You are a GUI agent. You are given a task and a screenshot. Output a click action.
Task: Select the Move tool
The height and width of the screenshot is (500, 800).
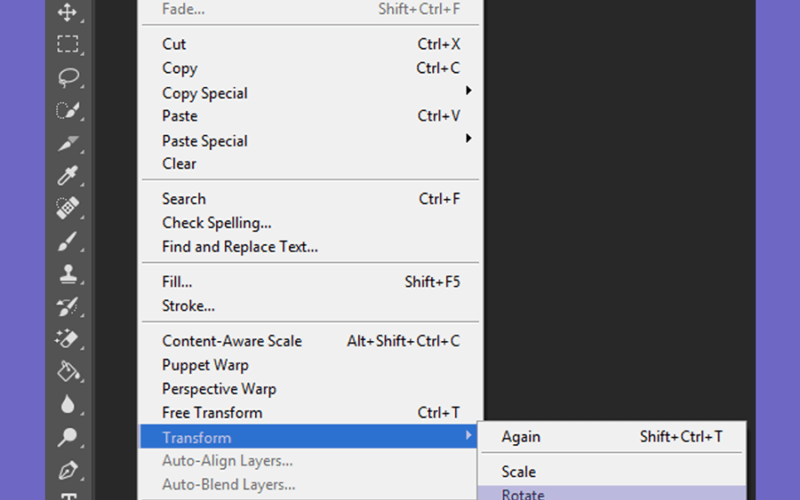point(68,12)
